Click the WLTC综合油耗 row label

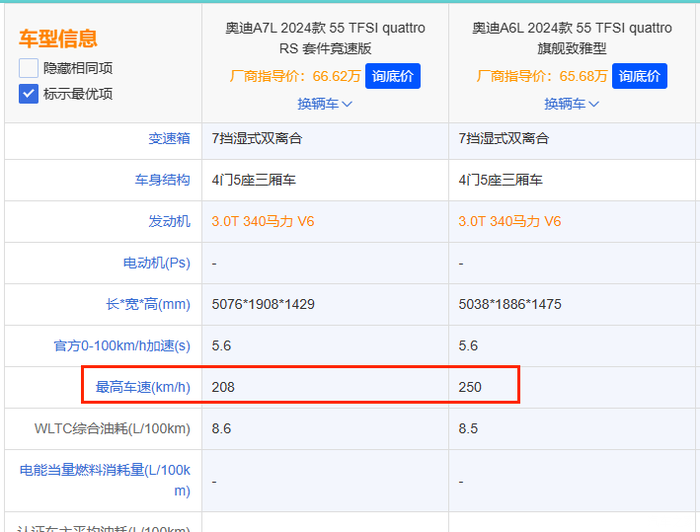point(112,429)
